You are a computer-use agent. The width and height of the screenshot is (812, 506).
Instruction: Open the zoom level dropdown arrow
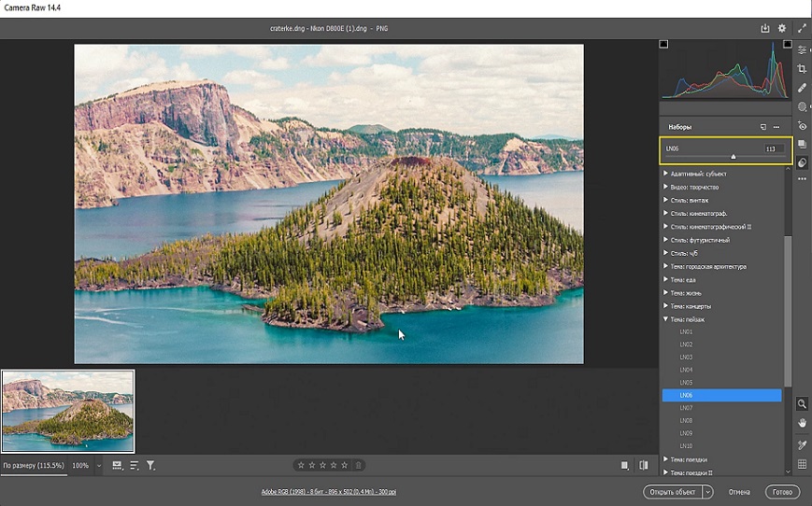point(99,466)
